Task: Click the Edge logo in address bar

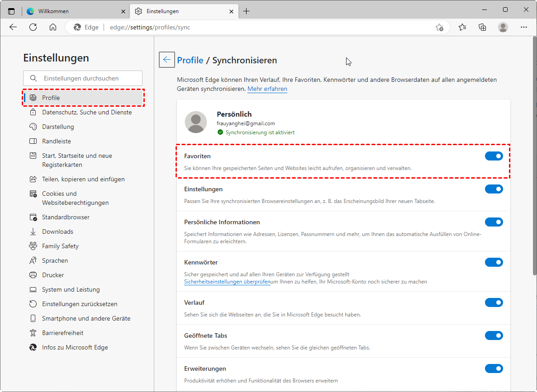Action: tap(78, 28)
